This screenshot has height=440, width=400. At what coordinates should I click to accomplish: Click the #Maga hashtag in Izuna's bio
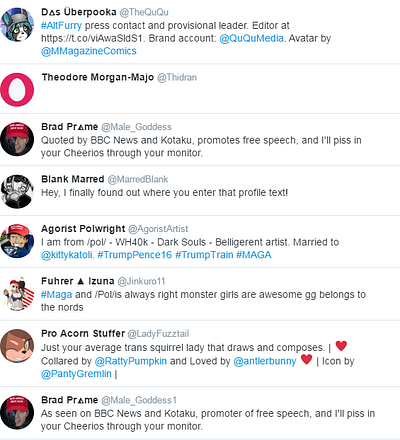[56, 295]
